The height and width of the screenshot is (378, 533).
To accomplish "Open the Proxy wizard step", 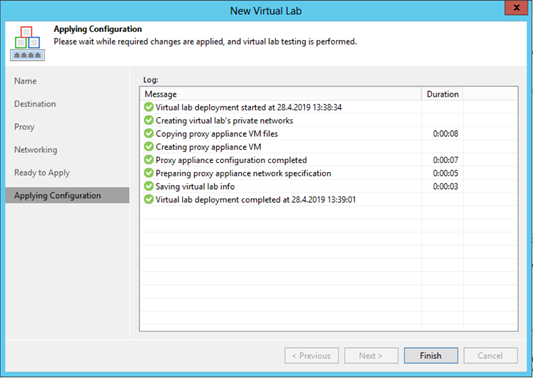I will pos(24,127).
